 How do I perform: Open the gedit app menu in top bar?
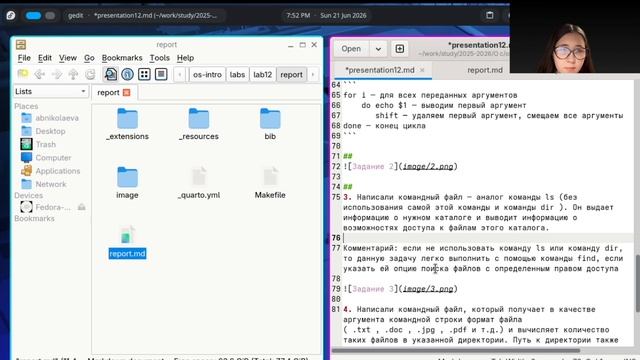(x=76, y=16)
